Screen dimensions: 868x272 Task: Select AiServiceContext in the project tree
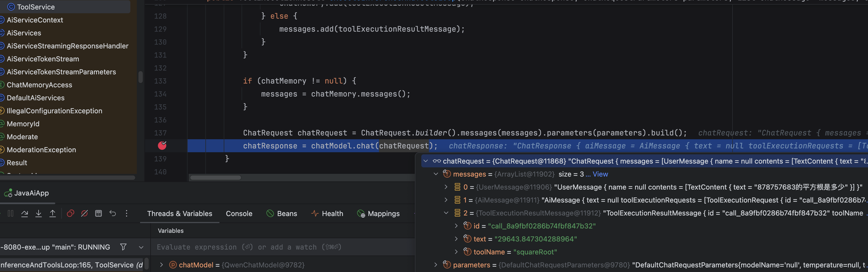(x=35, y=20)
